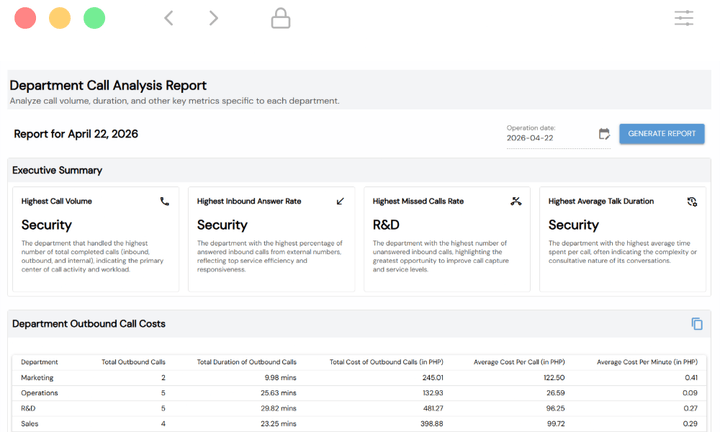The height and width of the screenshot is (432, 720).
Task: Open the settings sliders icon
Action: 684,18
